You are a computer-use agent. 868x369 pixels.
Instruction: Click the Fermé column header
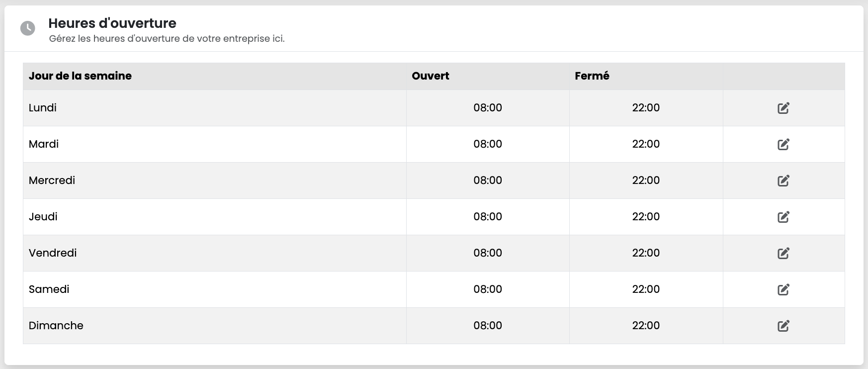click(x=592, y=76)
